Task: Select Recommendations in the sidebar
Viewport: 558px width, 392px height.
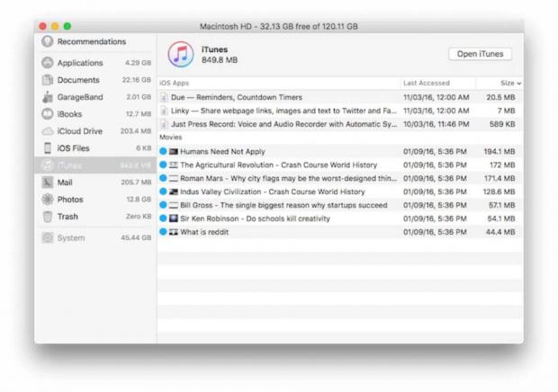Action: tap(91, 41)
